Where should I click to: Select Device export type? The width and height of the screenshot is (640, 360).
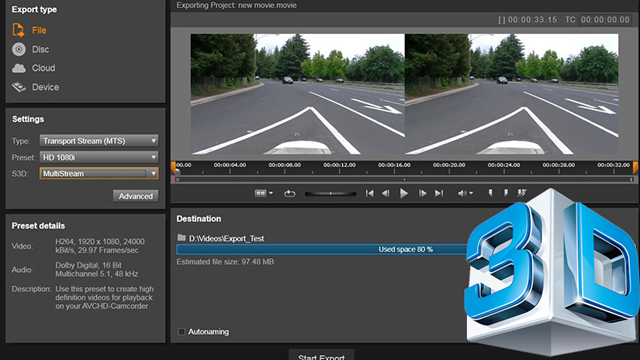(x=45, y=87)
